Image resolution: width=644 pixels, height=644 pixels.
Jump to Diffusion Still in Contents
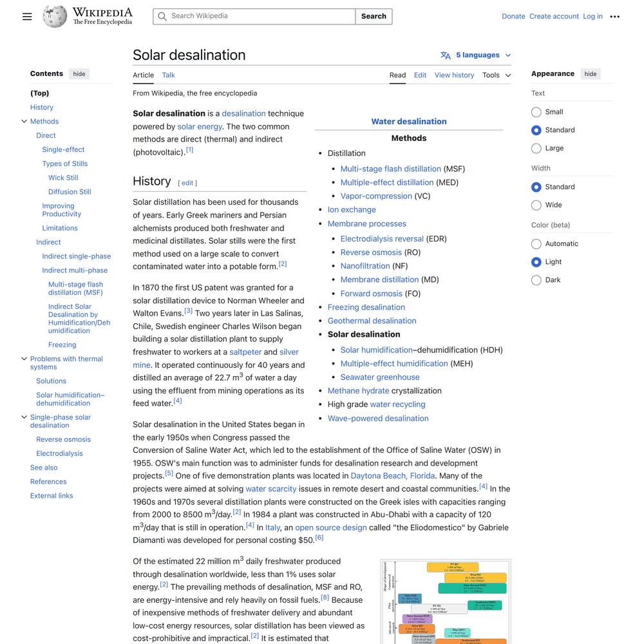tap(70, 192)
